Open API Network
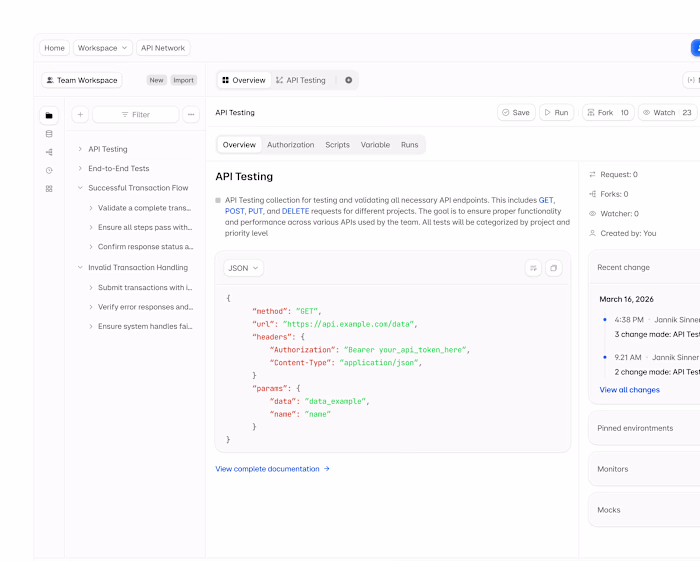This screenshot has height=561, width=700. click(x=163, y=48)
